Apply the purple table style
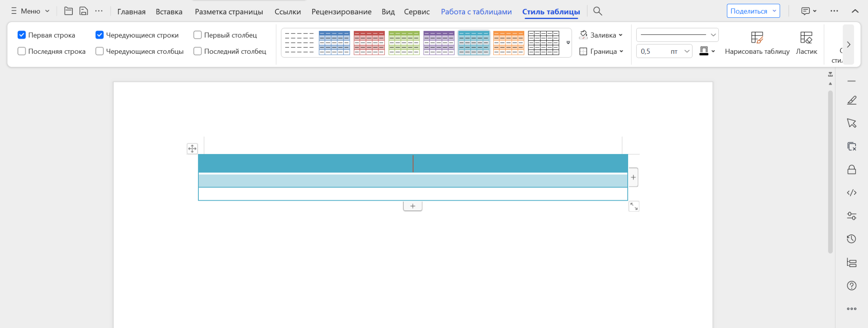The width and height of the screenshot is (868, 328). (x=439, y=43)
